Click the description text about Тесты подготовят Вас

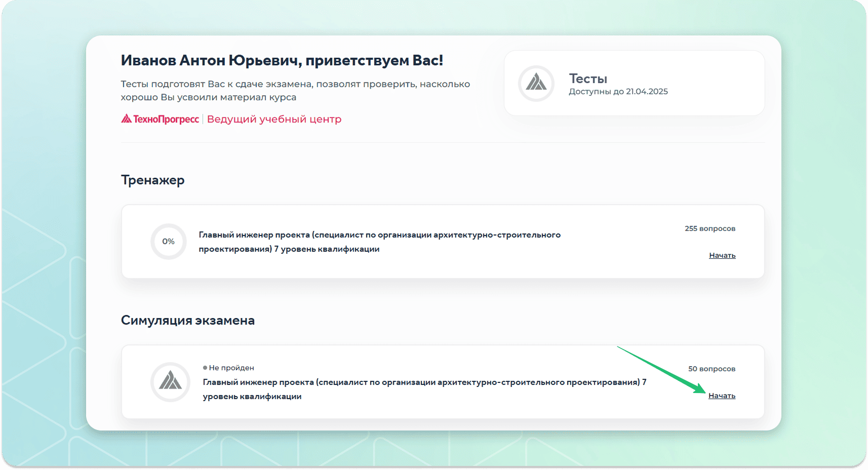[295, 91]
